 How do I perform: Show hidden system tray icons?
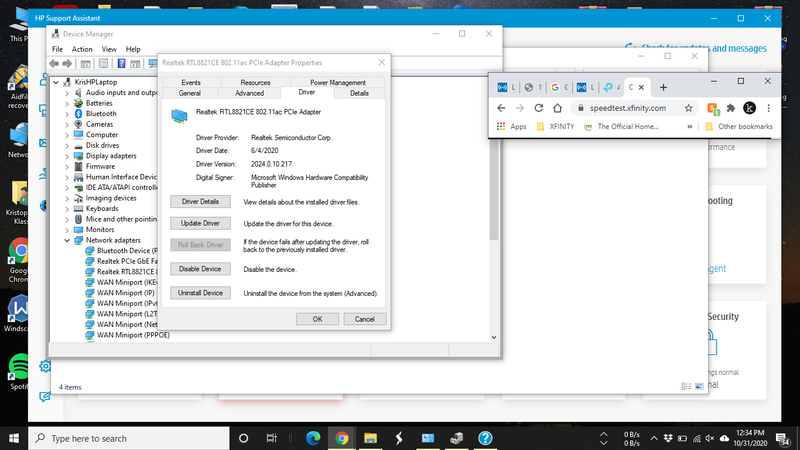click(654, 438)
